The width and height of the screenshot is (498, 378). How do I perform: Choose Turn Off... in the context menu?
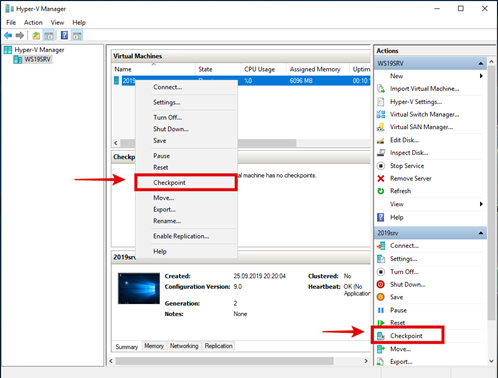(186, 117)
